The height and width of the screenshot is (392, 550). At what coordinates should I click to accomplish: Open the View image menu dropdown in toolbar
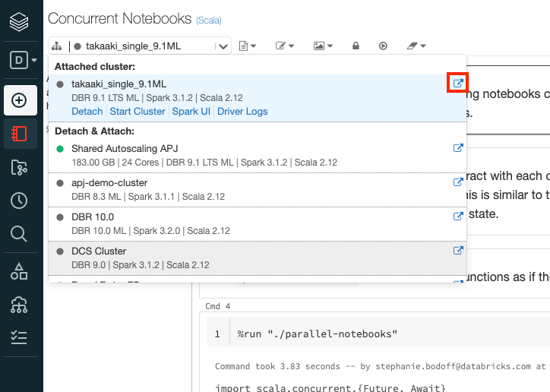click(x=323, y=46)
